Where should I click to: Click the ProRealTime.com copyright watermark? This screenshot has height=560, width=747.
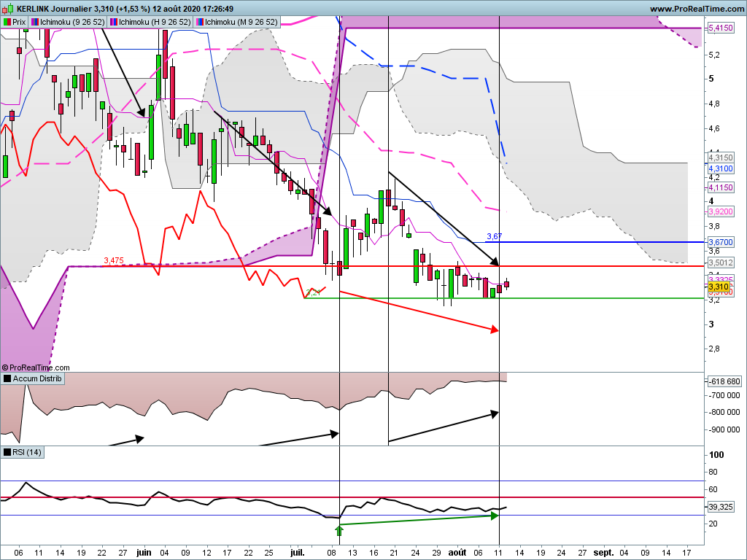coord(36,367)
